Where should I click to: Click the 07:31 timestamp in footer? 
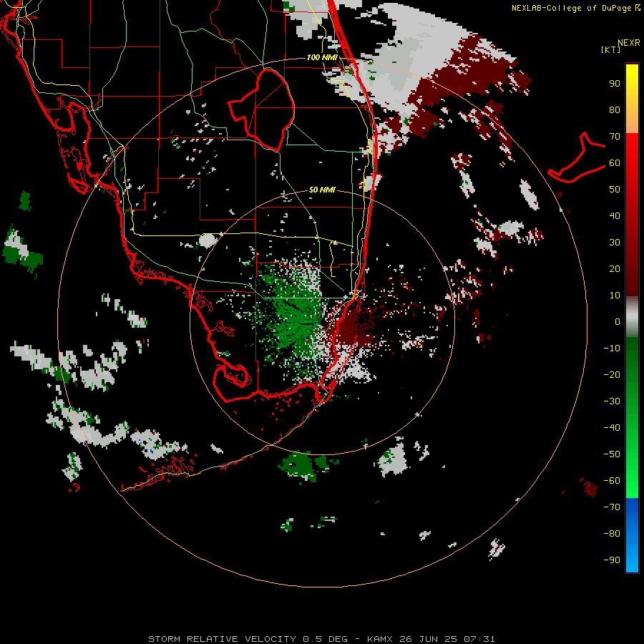click(x=479, y=639)
